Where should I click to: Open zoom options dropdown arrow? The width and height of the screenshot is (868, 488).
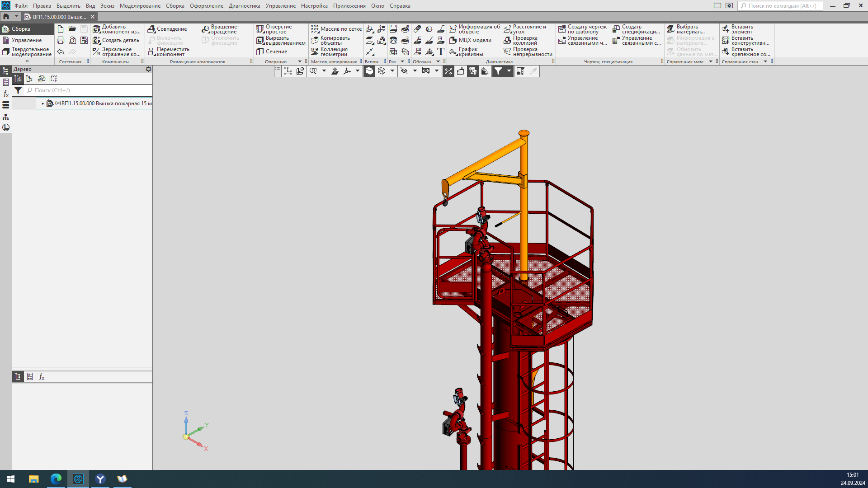pos(324,71)
